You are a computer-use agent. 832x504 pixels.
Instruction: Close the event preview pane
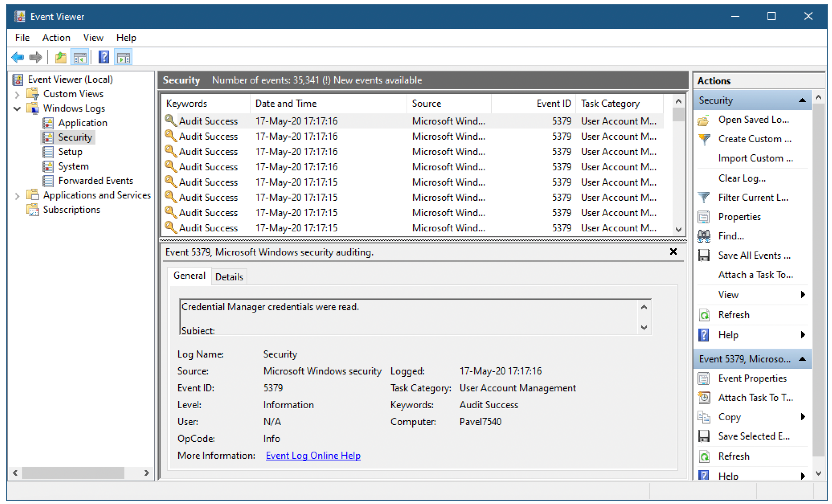[673, 252]
